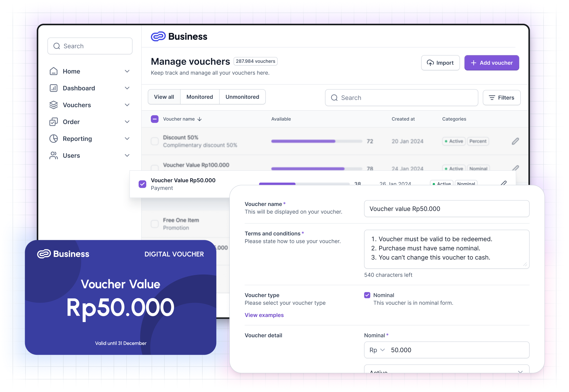Open the Filters button

pyautogui.click(x=502, y=97)
